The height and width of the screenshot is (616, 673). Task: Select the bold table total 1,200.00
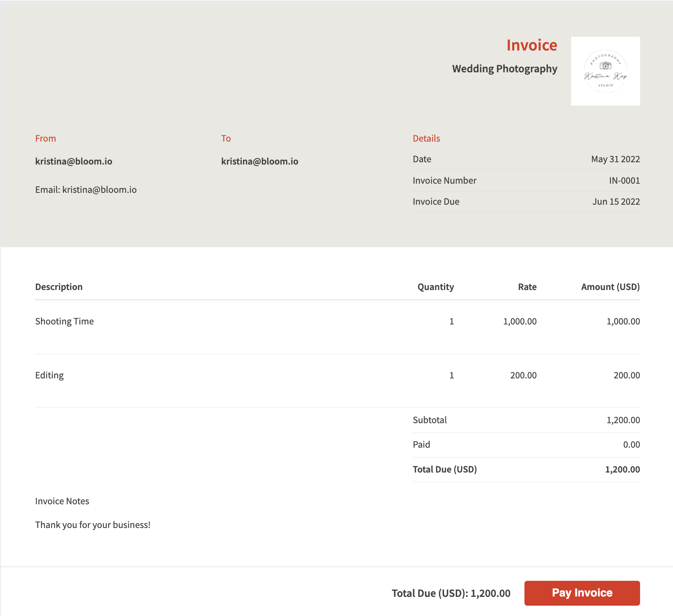coord(622,469)
